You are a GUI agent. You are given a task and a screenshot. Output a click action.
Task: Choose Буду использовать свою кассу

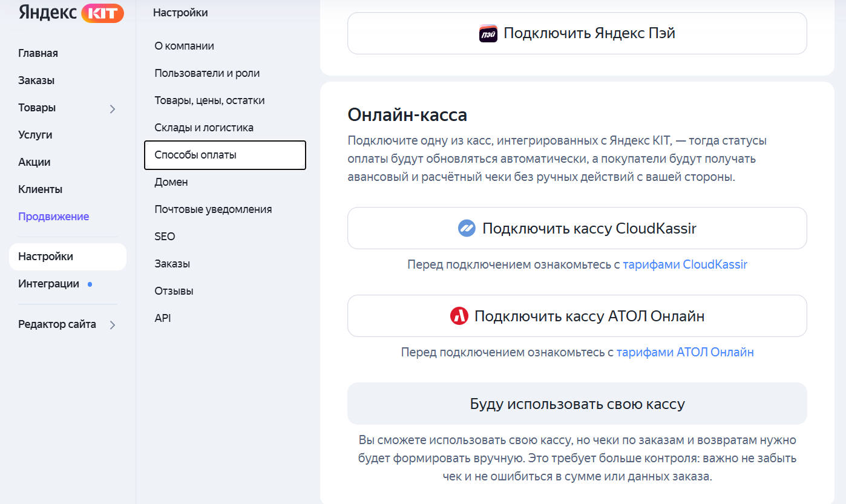tap(577, 404)
